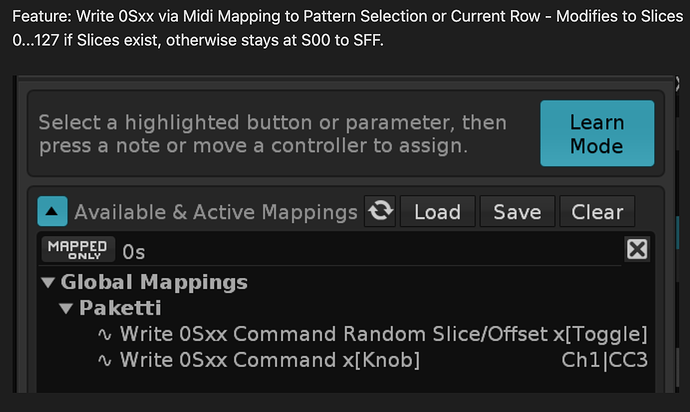This screenshot has width=690, height=412.
Task: Click the wave icon beside Random Slice/Offset mapping
Action: (x=104, y=335)
